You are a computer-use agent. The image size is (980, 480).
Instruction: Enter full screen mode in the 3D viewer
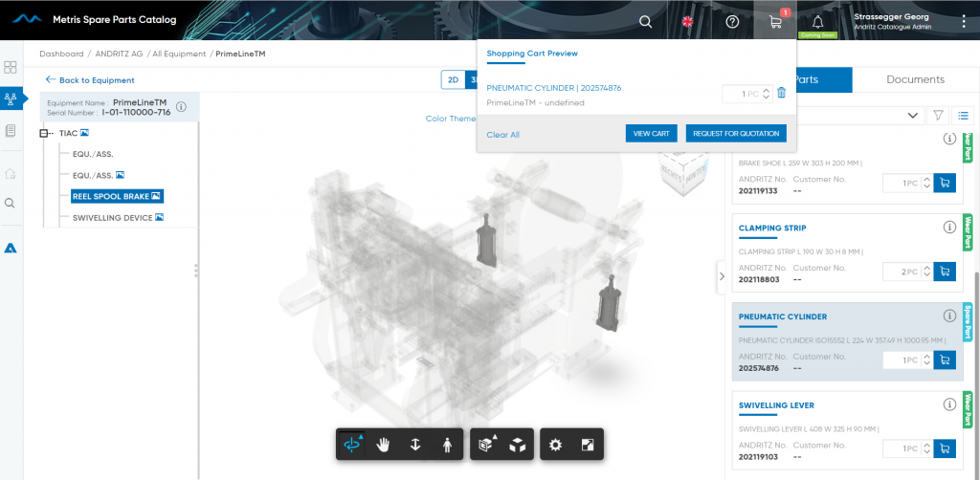pyautogui.click(x=588, y=445)
